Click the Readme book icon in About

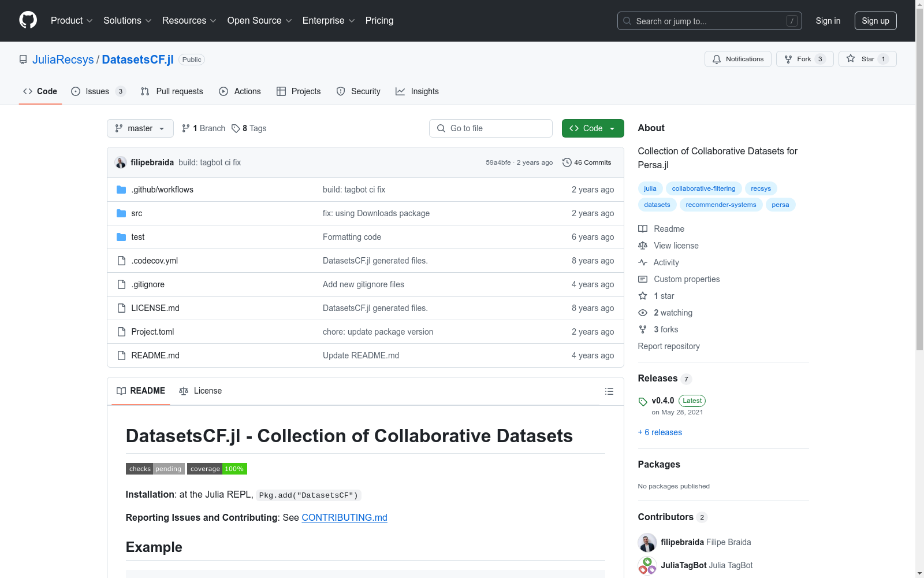tap(643, 229)
